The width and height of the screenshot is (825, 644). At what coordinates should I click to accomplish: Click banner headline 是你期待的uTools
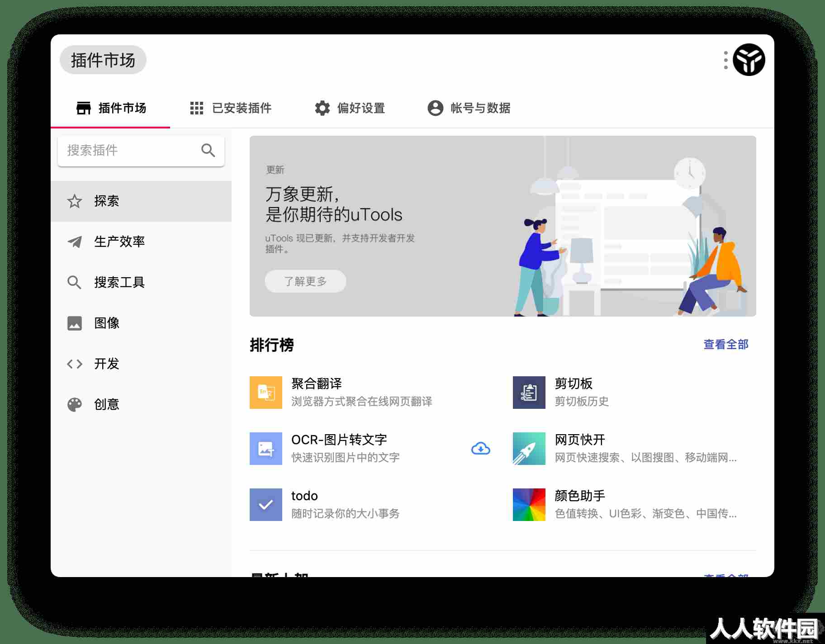(x=334, y=214)
